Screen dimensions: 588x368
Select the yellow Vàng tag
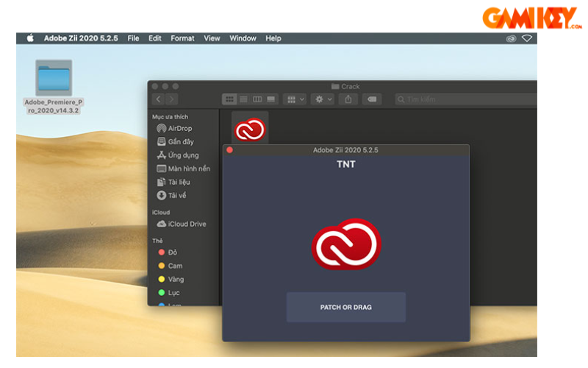click(x=171, y=280)
